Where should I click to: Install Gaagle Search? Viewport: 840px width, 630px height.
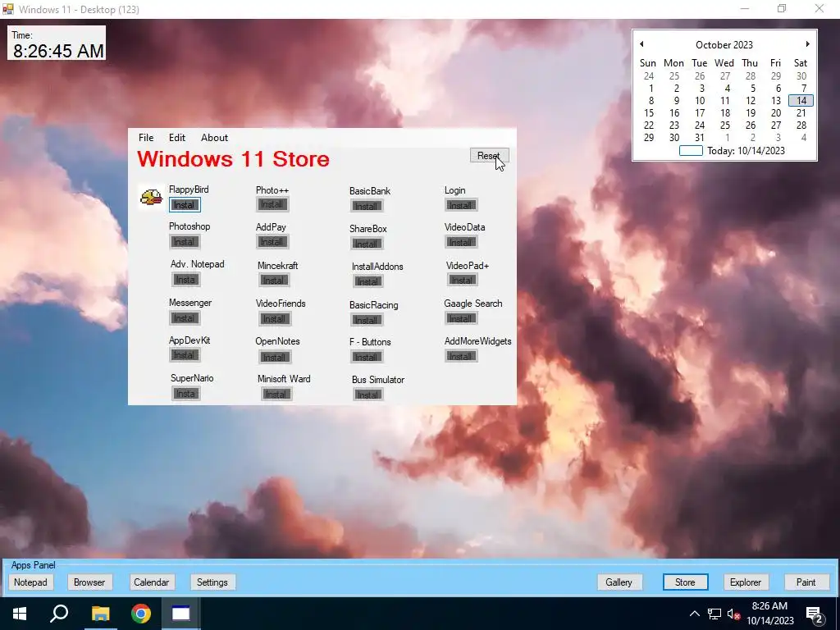point(461,319)
